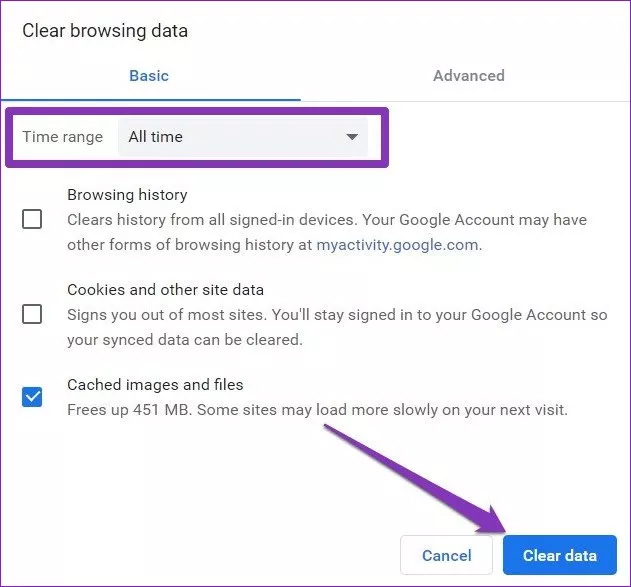Click the blue Clear data button
Screen dimensions: 631x587
pos(560,555)
